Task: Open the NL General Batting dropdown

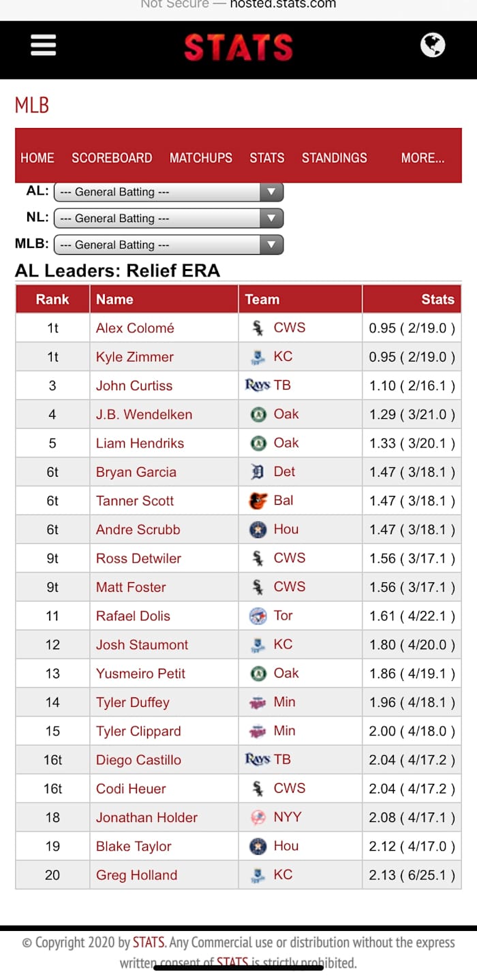Action: click(x=168, y=219)
